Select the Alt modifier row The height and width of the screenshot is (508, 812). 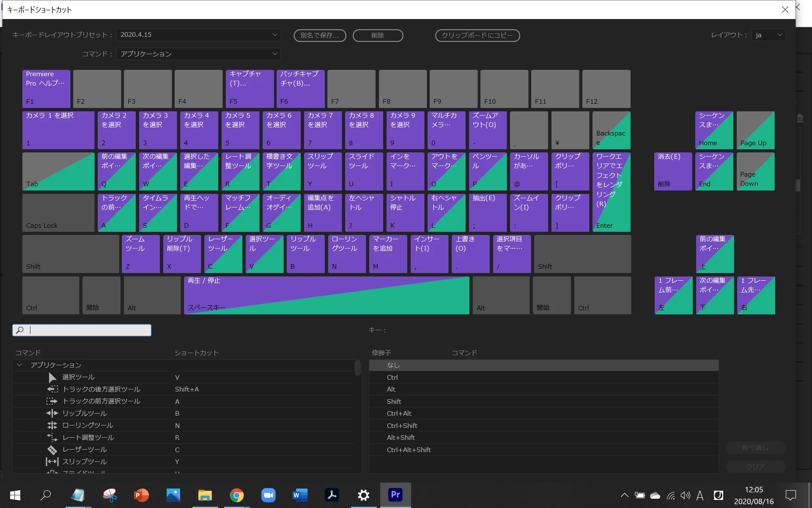click(391, 389)
